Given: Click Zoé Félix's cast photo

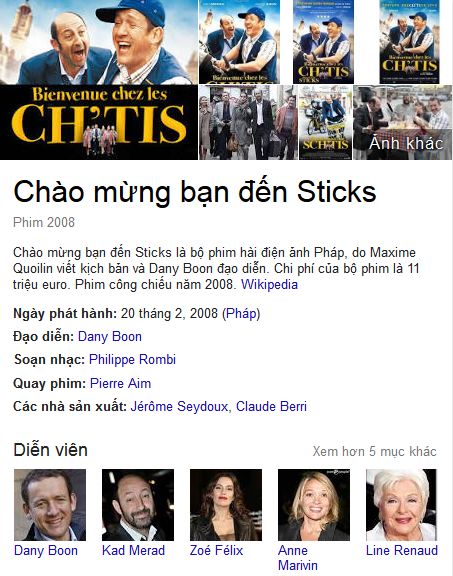Looking at the screenshot, I should click(226, 505).
